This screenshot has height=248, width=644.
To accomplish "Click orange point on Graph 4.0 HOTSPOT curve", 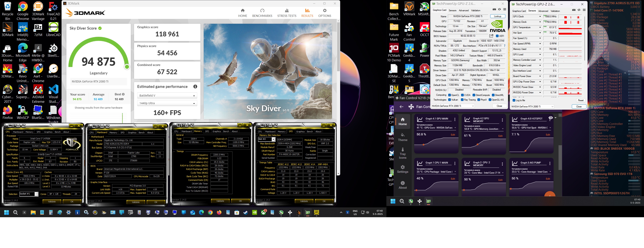I will tap(525, 151).
